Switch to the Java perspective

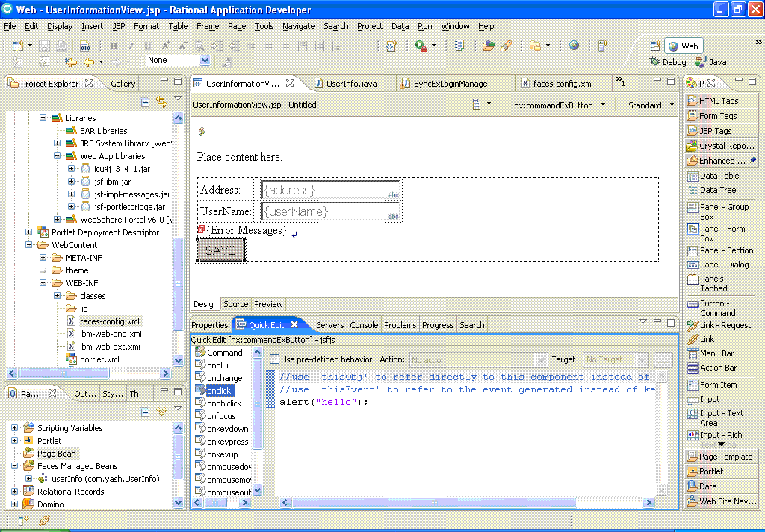[711, 62]
